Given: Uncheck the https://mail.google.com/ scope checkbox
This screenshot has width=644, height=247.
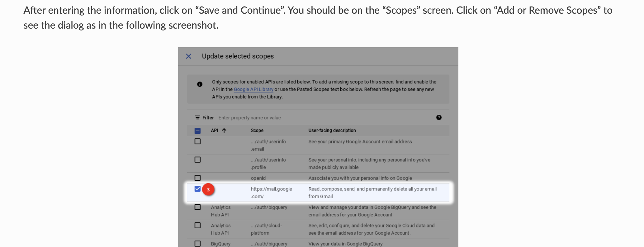Looking at the screenshot, I should coord(197,189).
